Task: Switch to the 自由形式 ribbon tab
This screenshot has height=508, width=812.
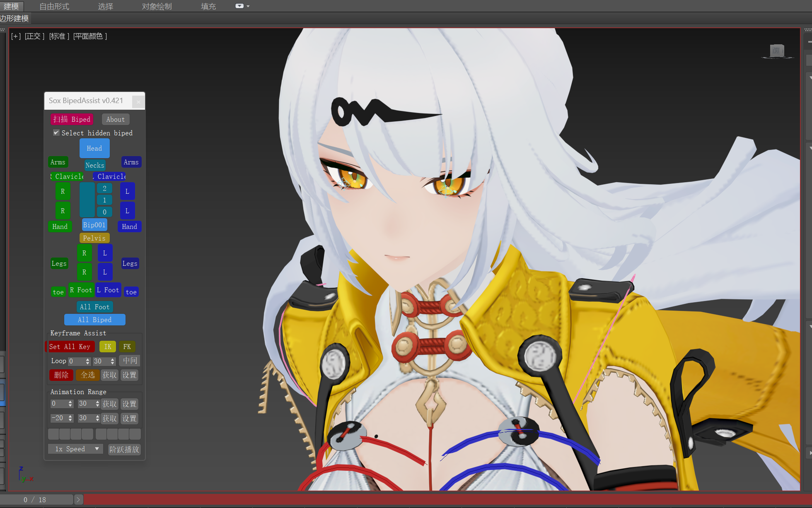Action: (54, 6)
